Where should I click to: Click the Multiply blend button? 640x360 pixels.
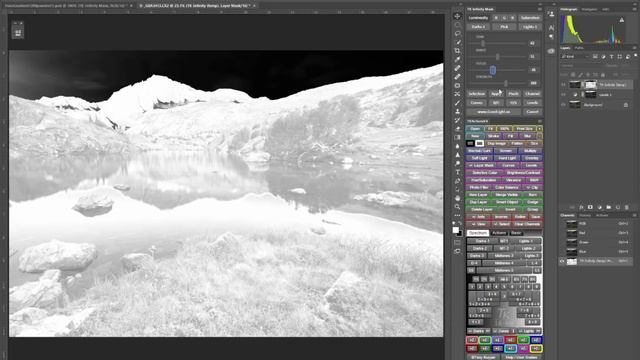(x=530, y=151)
